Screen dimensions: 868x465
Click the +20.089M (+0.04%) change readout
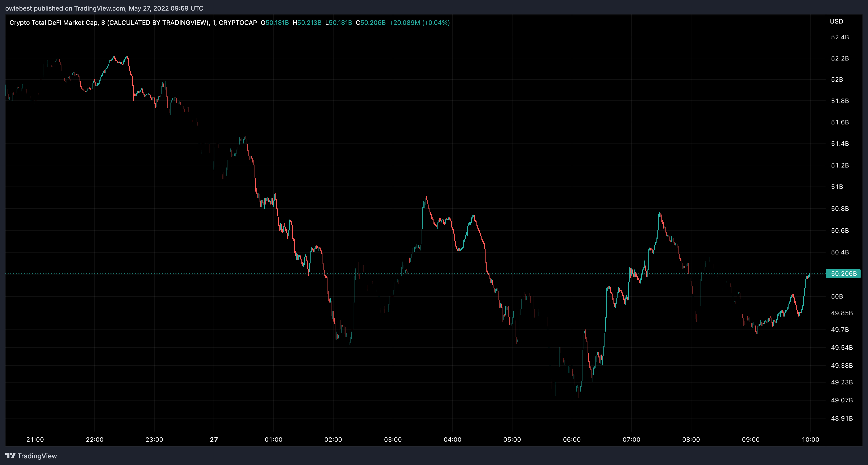419,22
